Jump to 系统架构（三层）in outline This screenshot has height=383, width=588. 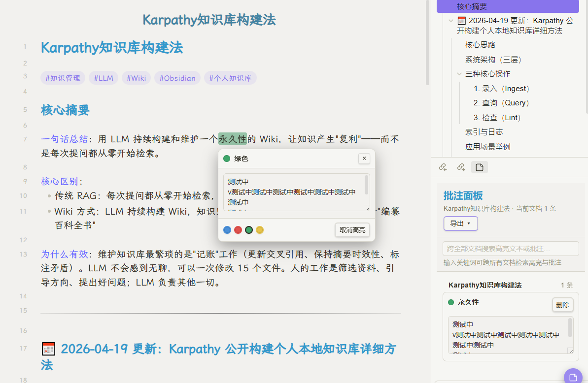tap(493, 60)
